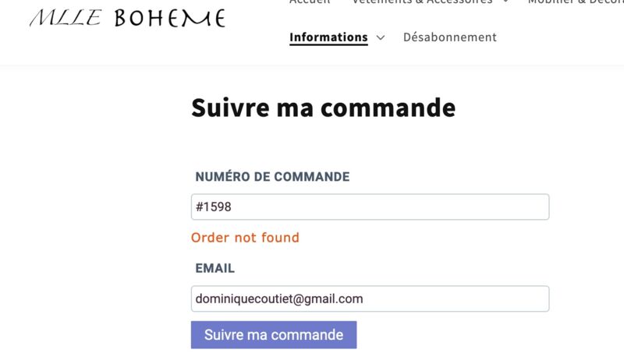Open the Mlle Boheme logo homepage link

128,18
